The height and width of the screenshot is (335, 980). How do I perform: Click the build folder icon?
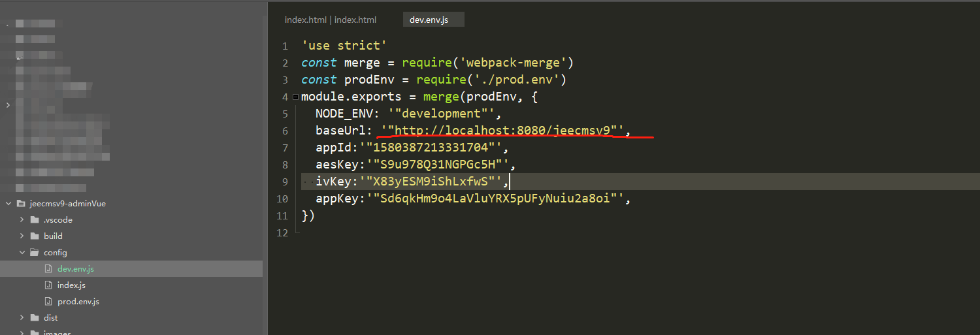point(34,236)
